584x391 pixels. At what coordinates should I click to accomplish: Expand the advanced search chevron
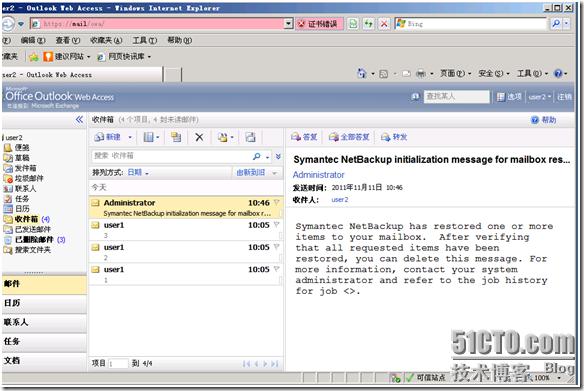(x=278, y=156)
